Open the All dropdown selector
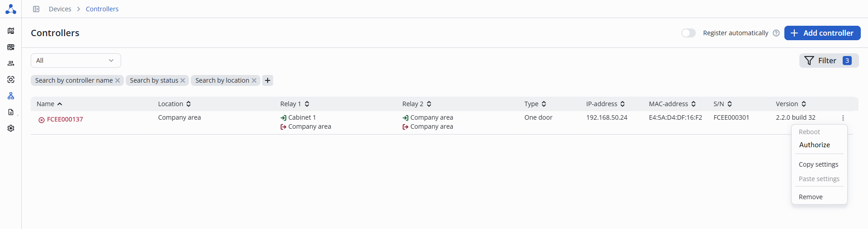The width and height of the screenshot is (868, 229). pyautogui.click(x=75, y=61)
